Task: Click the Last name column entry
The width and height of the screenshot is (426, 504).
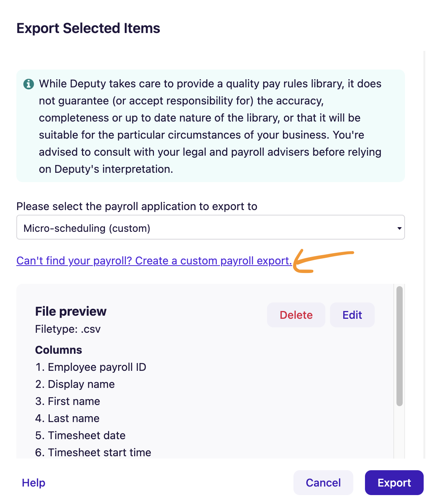Action: tap(67, 419)
